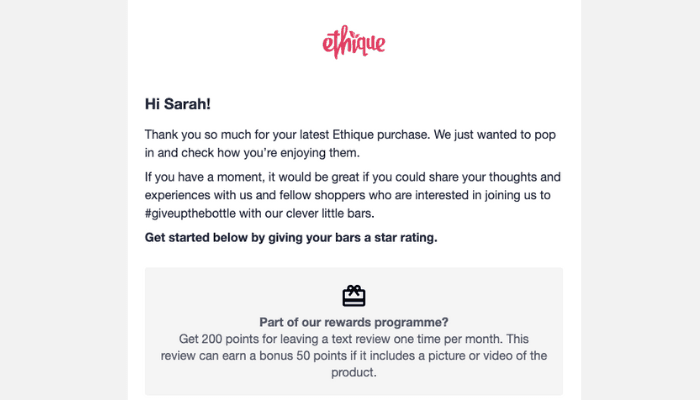Click the word 'product.' in rewards box
Screen dimensions: 700x400
(354, 372)
